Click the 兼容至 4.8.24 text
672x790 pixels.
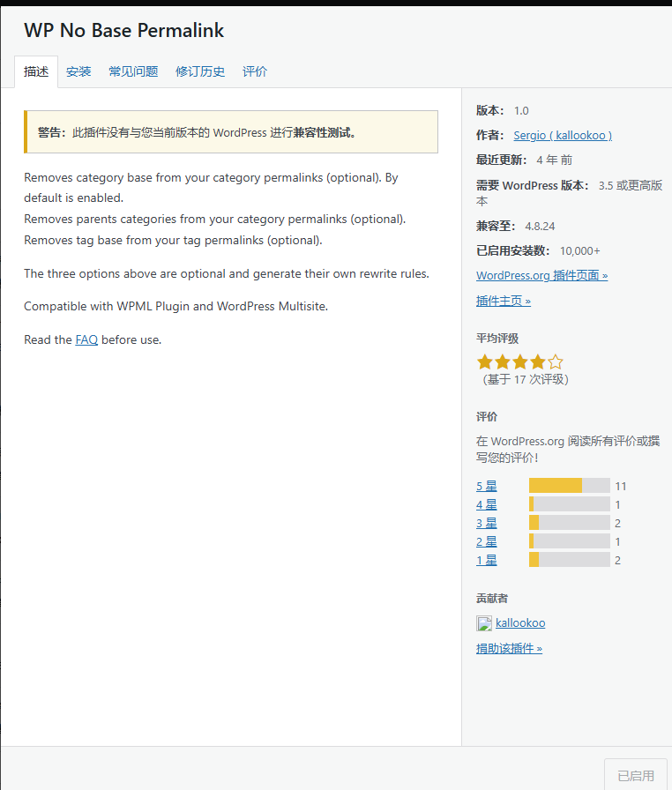point(515,227)
